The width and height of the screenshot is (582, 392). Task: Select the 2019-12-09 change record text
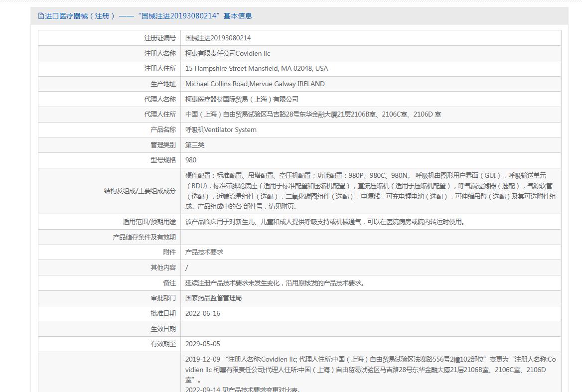(370, 370)
